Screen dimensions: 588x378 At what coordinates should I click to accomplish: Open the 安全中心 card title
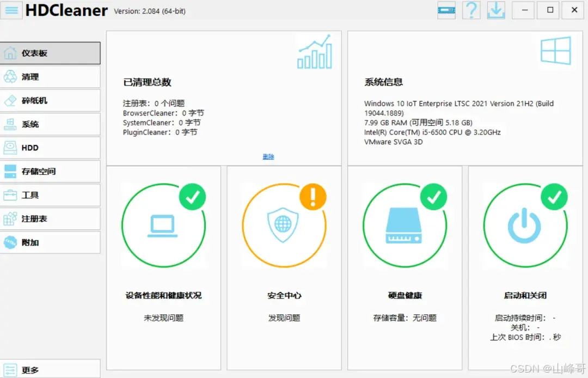click(x=284, y=296)
